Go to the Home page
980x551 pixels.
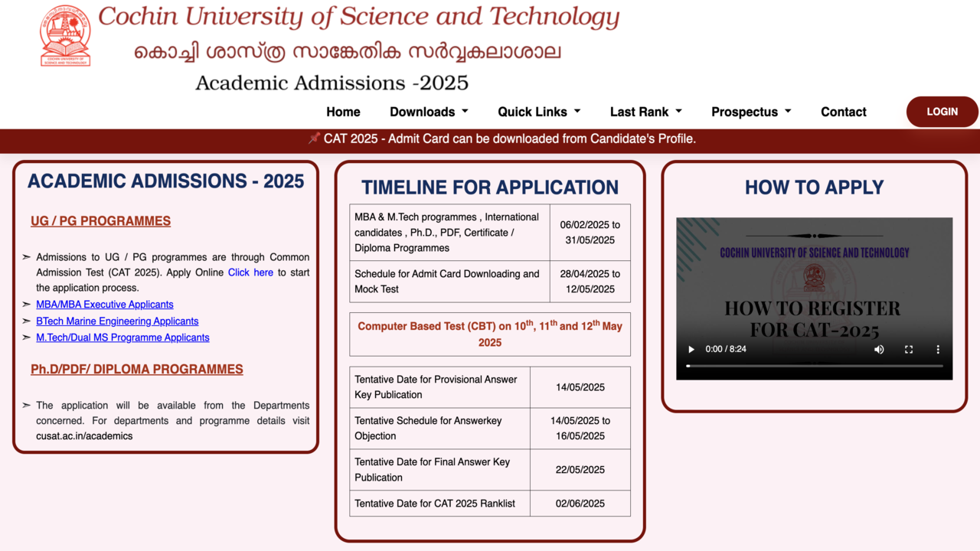pos(343,112)
